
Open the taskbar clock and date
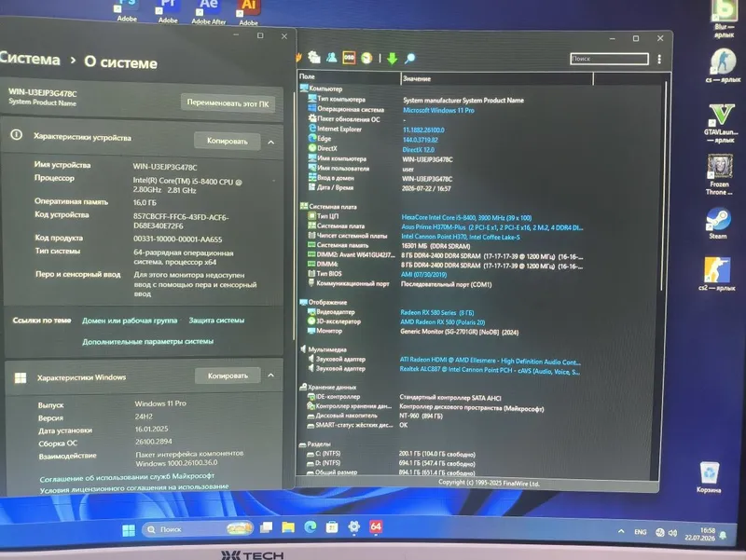(700, 534)
